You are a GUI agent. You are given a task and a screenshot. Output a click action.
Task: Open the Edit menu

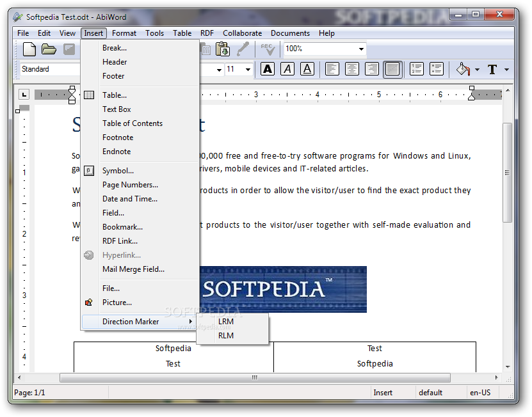pyautogui.click(x=44, y=33)
